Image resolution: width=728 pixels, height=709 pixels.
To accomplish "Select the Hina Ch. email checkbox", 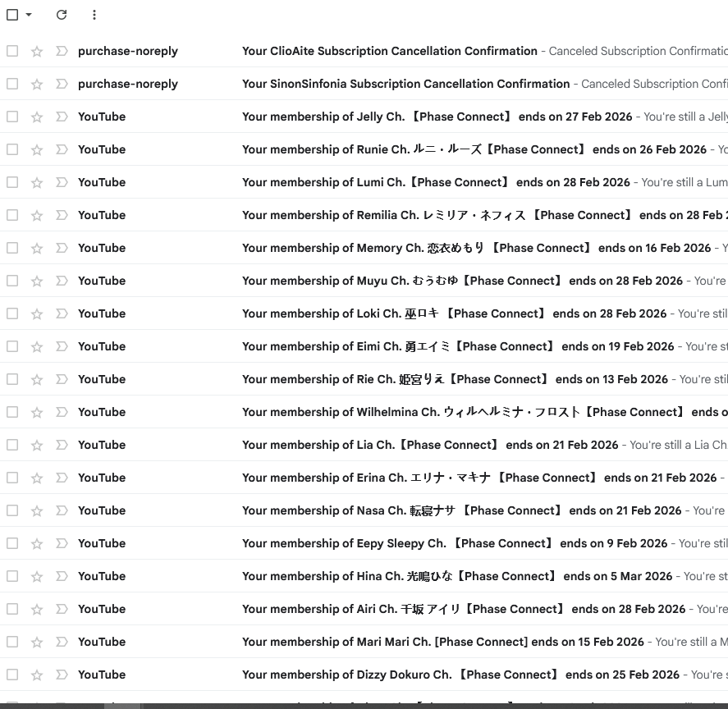I will click(12, 576).
